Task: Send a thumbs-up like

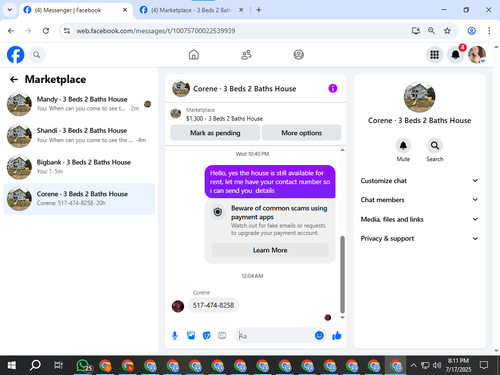Action: (337, 336)
